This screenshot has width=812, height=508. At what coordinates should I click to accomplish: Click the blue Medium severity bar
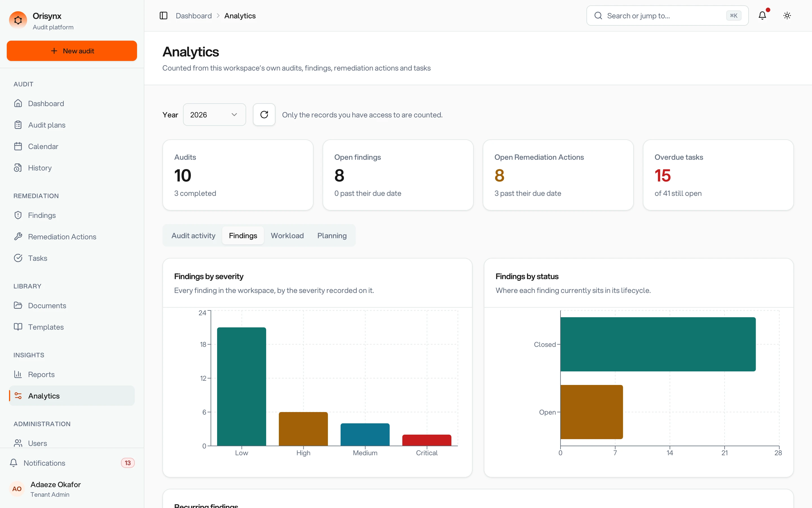[x=365, y=434]
